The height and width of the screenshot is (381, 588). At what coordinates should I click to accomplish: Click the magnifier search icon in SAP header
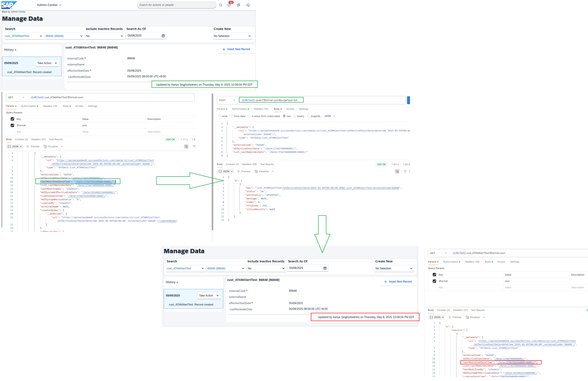(221, 5)
